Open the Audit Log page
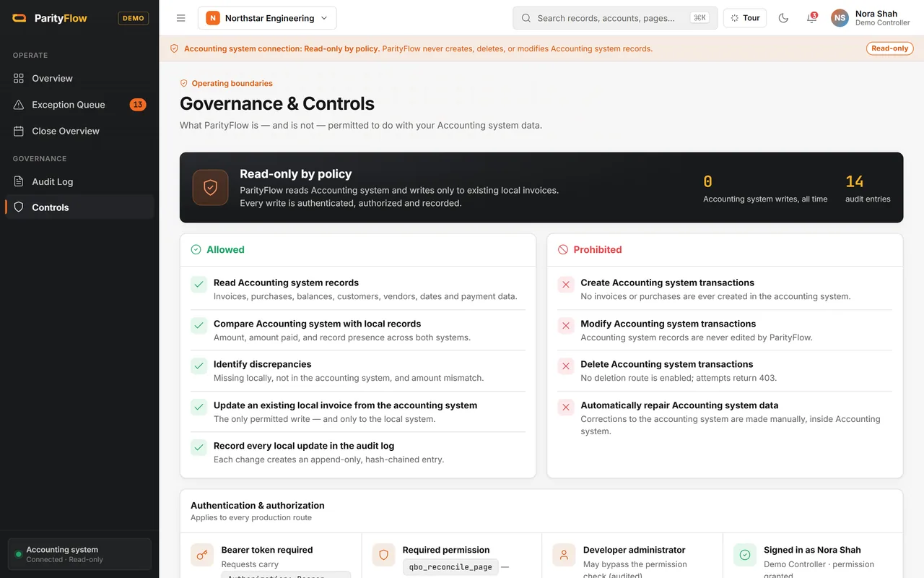The height and width of the screenshot is (578, 924). [x=79, y=181]
